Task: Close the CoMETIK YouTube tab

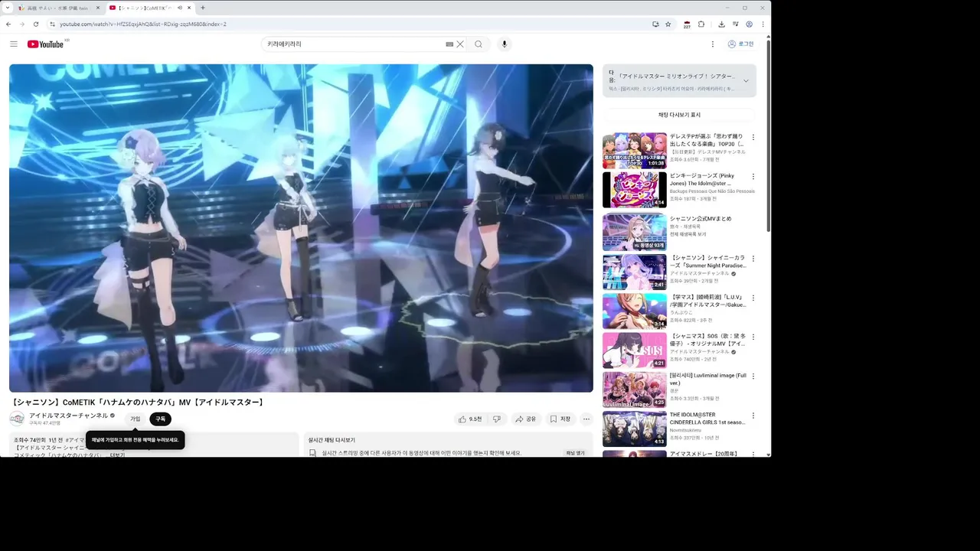Action: (x=189, y=8)
